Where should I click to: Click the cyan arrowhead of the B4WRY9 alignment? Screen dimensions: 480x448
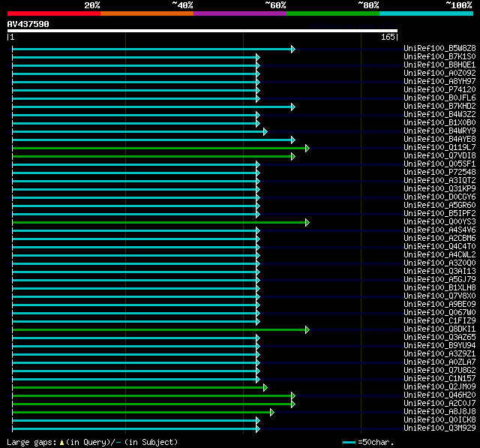(x=265, y=131)
